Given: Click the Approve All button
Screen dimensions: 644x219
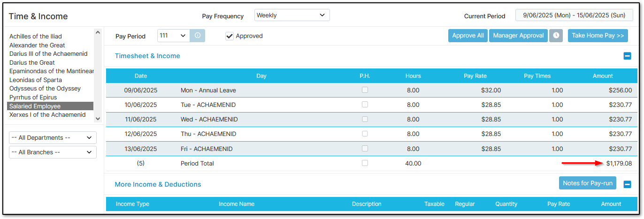Looking at the screenshot, I should 468,36.
